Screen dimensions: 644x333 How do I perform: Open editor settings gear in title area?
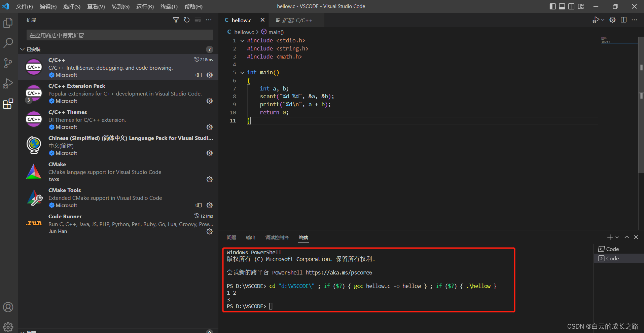[612, 20]
